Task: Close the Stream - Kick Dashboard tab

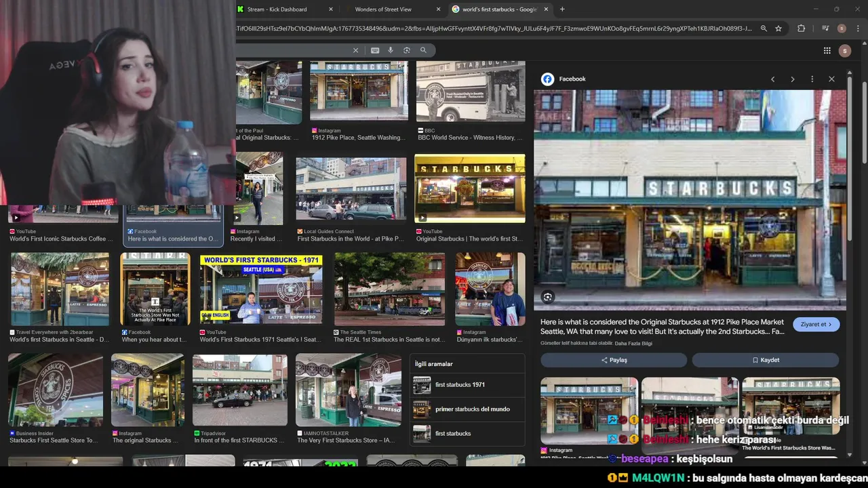Action: [331, 9]
